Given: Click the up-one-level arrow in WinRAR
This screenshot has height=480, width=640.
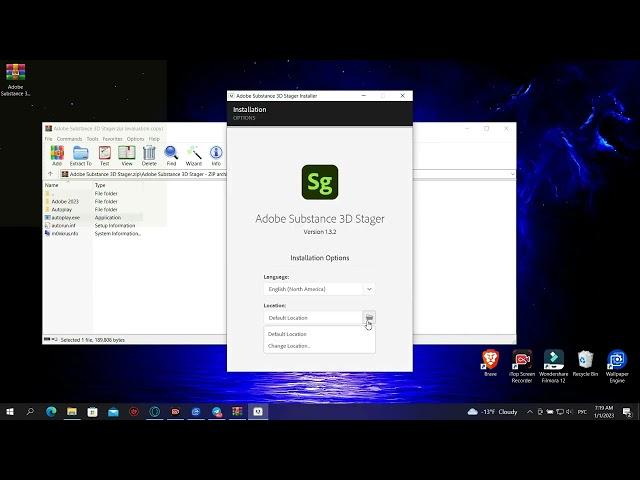Looking at the screenshot, I should point(51,174).
